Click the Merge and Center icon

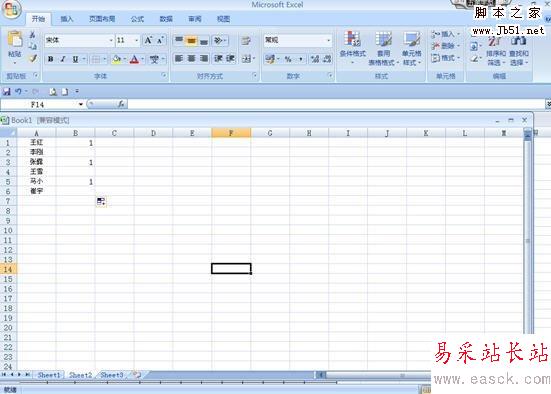click(x=247, y=59)
